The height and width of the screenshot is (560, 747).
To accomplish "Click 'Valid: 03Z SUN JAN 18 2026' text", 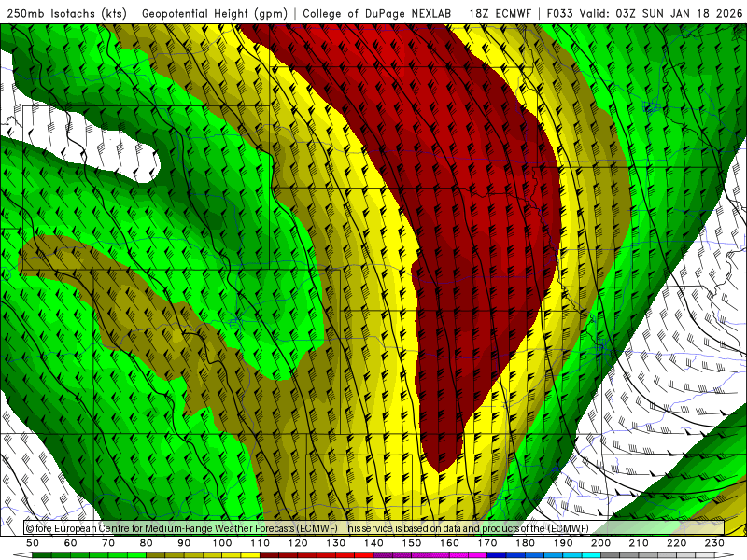I will pos(661,14).
